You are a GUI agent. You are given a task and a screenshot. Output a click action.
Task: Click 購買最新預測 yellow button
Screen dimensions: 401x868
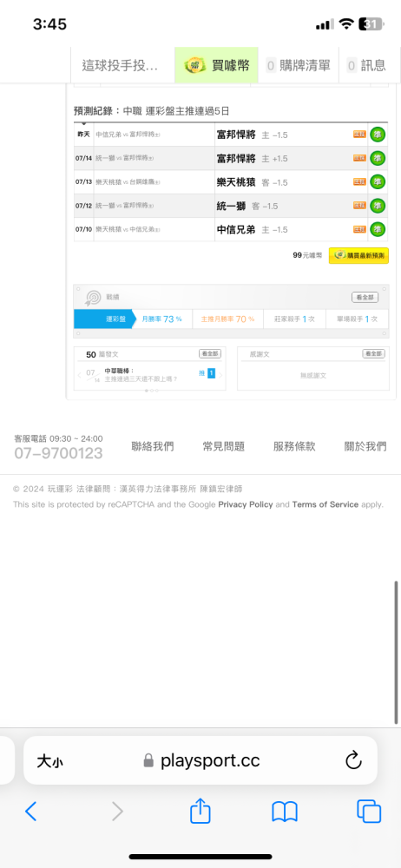pos(359,255)
